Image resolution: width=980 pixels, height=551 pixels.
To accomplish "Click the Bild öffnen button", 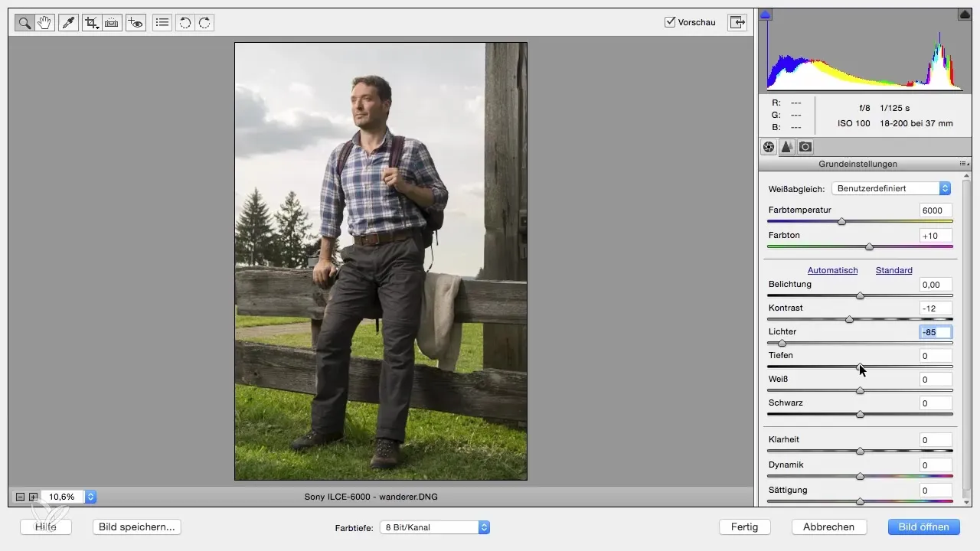I will click(923, 527).
